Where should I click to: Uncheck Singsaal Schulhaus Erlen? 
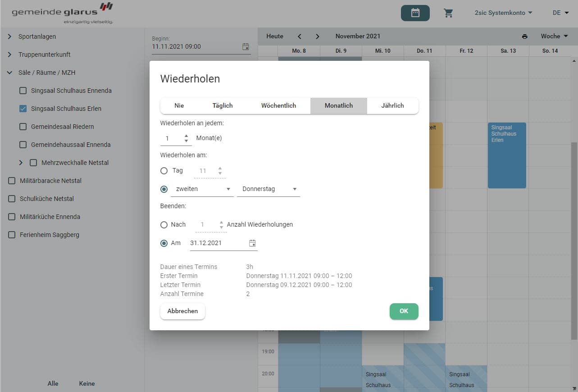[x=23, y=109]
